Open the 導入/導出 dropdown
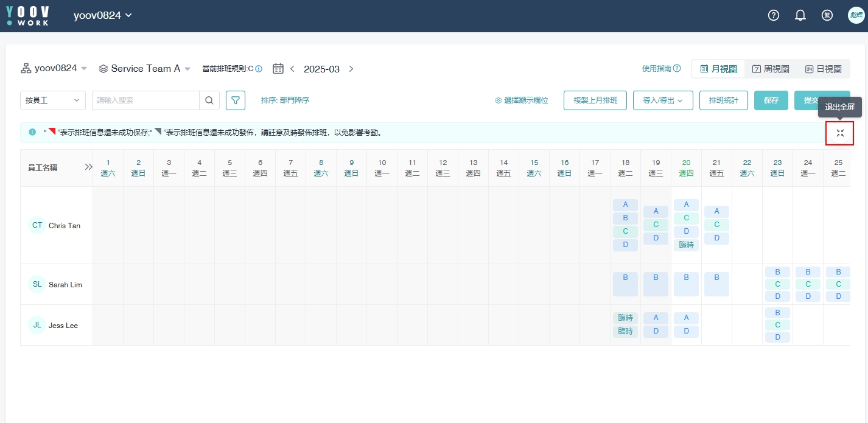The image size is (868, 423). click(663, 100)
